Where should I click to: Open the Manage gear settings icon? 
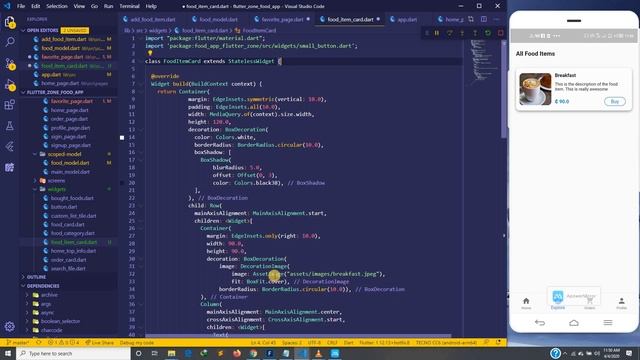coord(10,326)
